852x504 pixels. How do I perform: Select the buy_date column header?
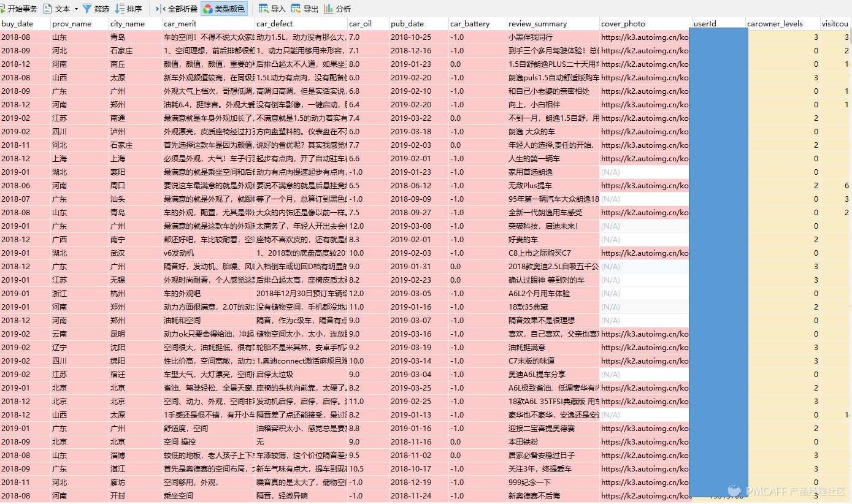tap(25, 24)
